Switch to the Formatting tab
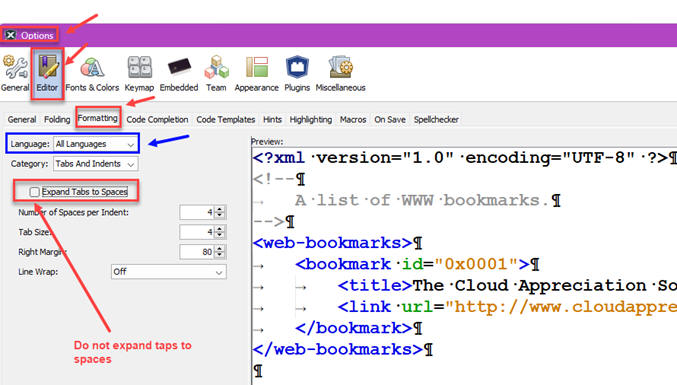677x385 pixels. point(98,118)
